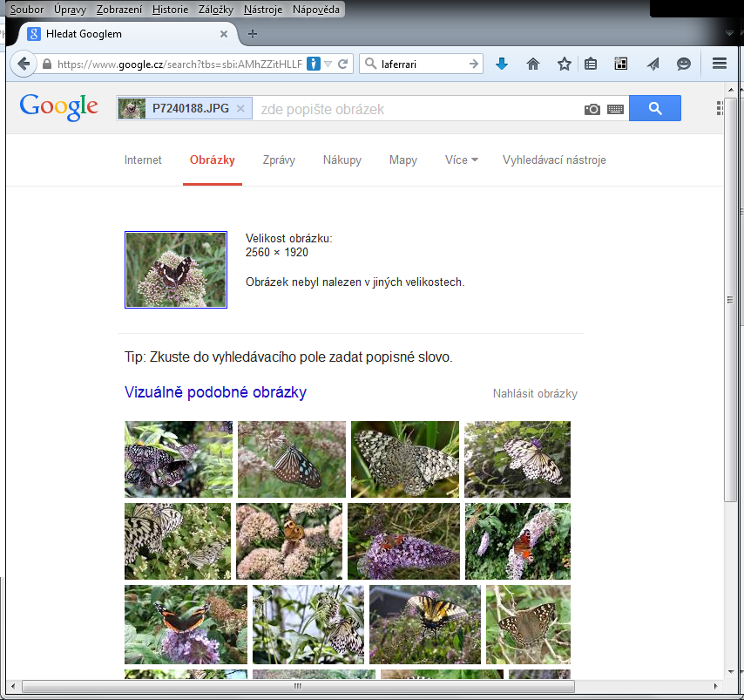
Task: Open the search engine dropdown magnifier
Action: coord(370,64)
